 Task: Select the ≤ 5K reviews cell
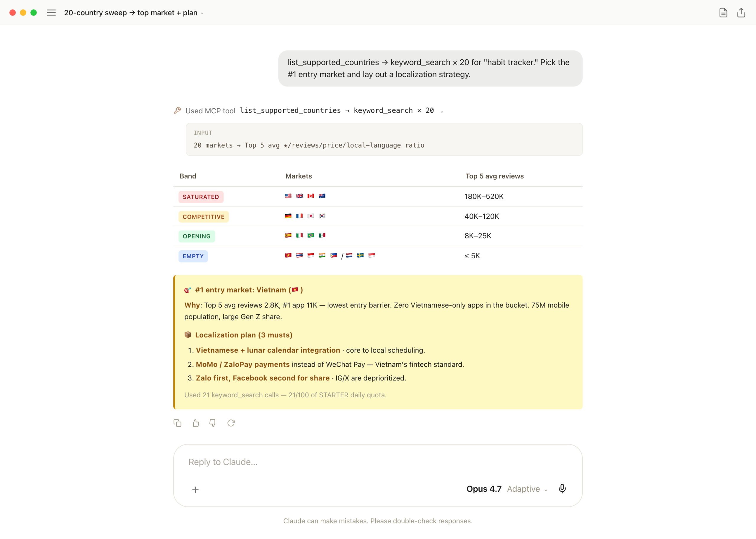point(472,256)
